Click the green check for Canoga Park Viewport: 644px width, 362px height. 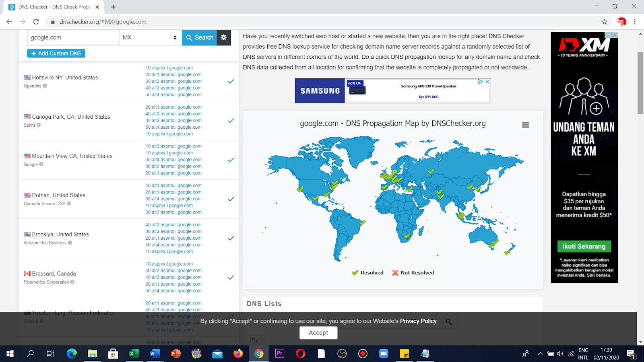click(231, 121)
